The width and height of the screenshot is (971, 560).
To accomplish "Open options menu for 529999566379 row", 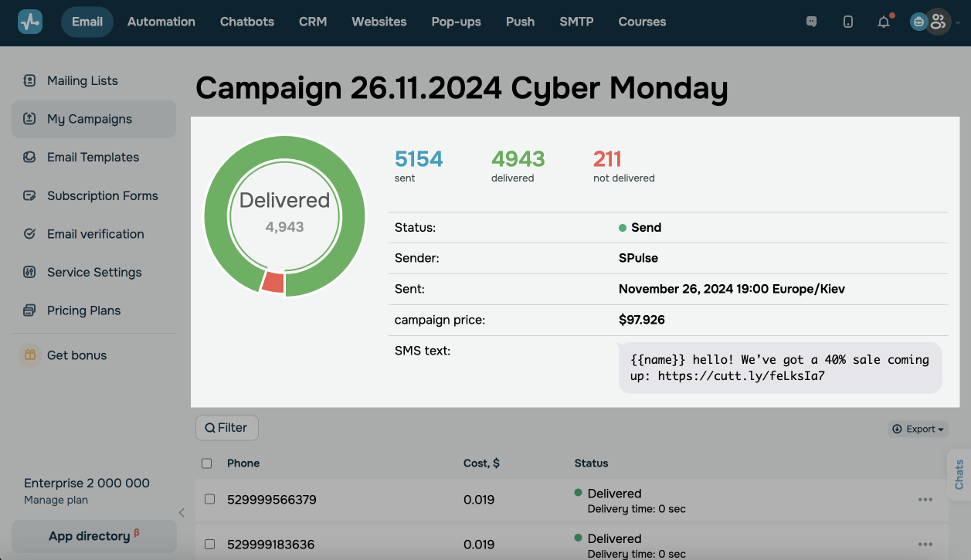I will [925, 500].
